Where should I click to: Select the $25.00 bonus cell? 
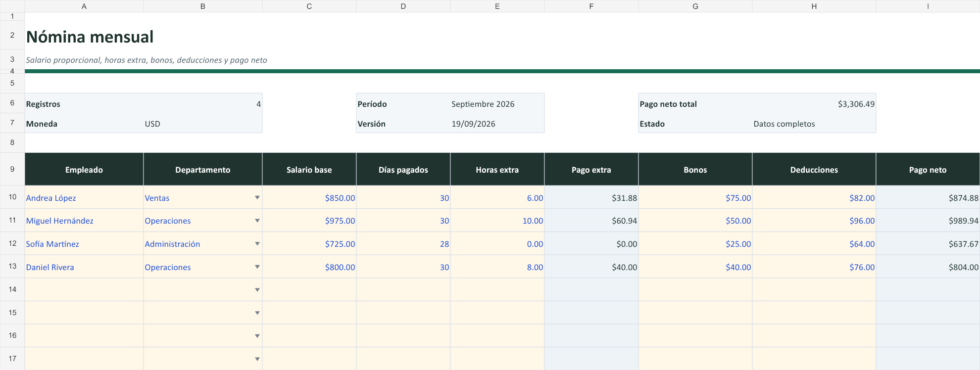click(x=695, y=243)
